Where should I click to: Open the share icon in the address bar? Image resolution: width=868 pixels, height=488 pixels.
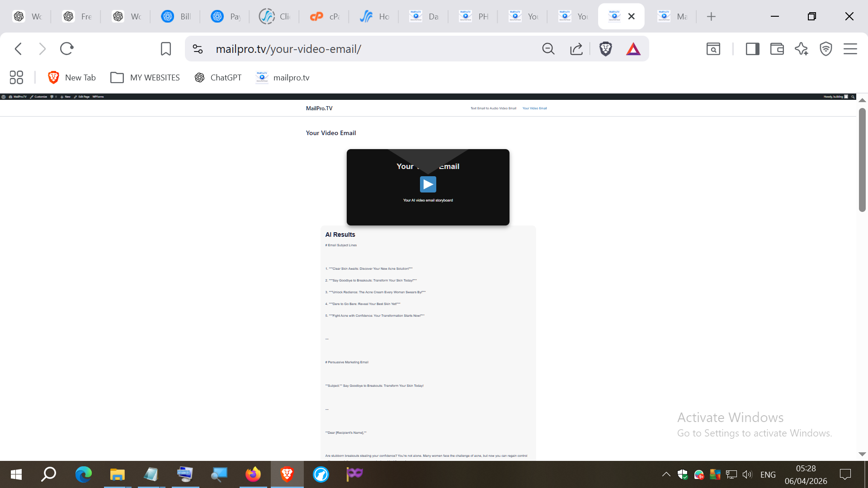click(x=576, y=49)
